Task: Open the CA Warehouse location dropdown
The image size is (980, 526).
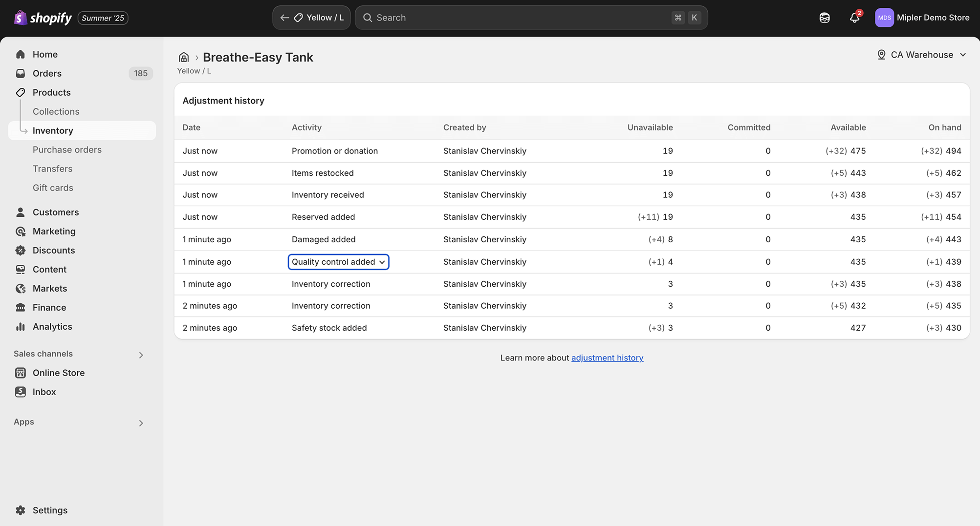Action: [921, 55]
